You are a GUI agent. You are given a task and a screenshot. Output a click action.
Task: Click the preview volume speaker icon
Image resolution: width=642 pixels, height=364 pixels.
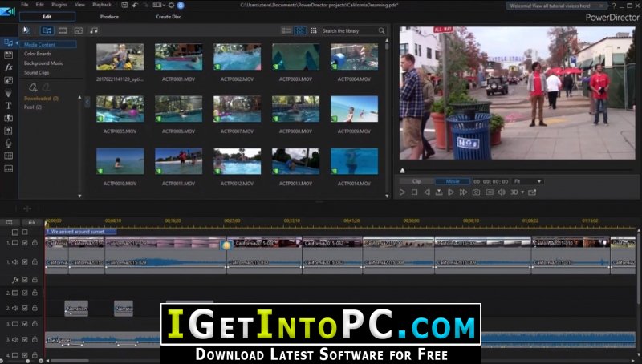coord(502,192)
